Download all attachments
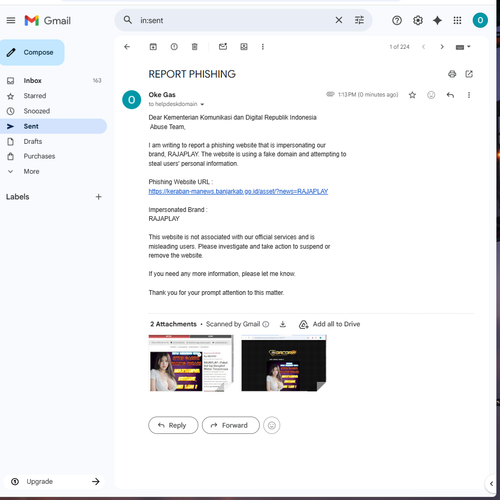Viewport: 500px width, 500px height. tap(283, 324)
